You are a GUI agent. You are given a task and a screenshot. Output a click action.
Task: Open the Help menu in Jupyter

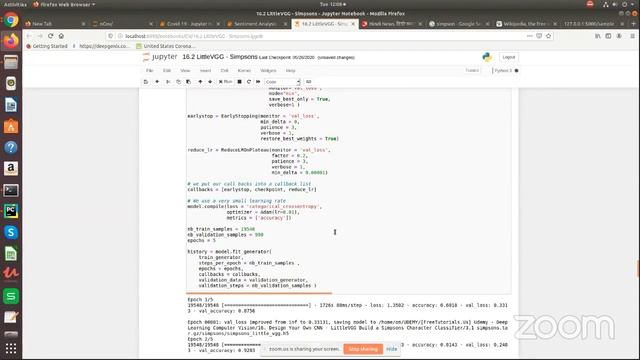[x=290, y=71]
